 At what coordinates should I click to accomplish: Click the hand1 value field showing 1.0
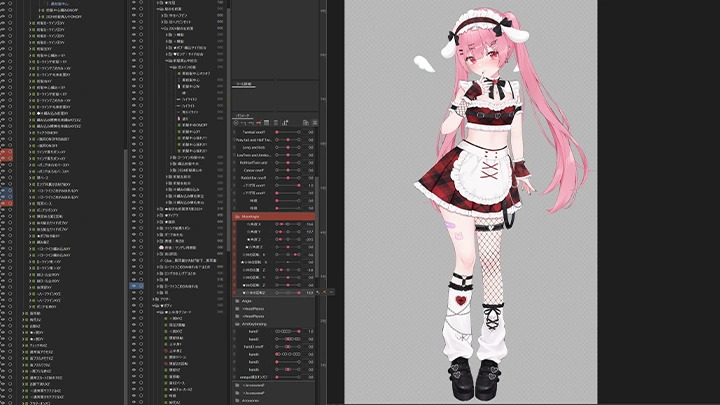click(x=310, y=332)
